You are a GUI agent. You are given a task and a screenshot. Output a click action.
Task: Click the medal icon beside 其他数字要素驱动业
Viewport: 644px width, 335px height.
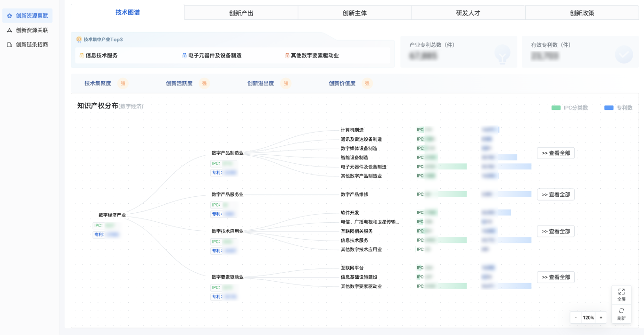(x=287, y=55)
